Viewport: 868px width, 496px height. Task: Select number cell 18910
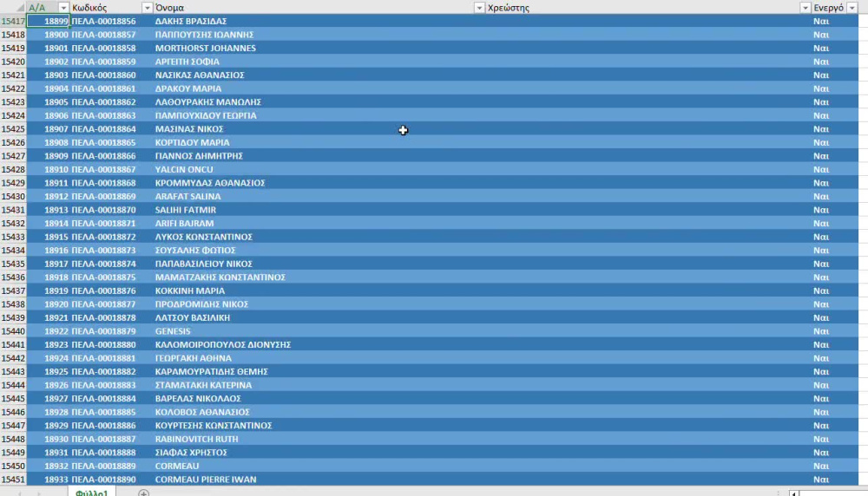pos(48,169)
